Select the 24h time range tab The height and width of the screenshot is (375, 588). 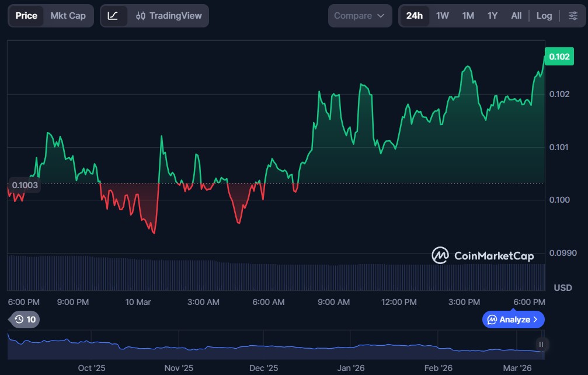click(x=415, y=16)
